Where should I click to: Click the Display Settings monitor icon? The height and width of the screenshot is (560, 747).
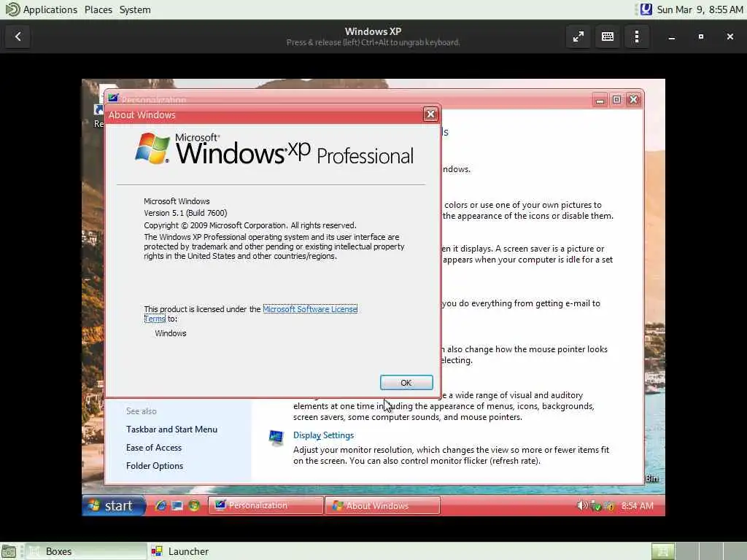[x=276, y=437]
